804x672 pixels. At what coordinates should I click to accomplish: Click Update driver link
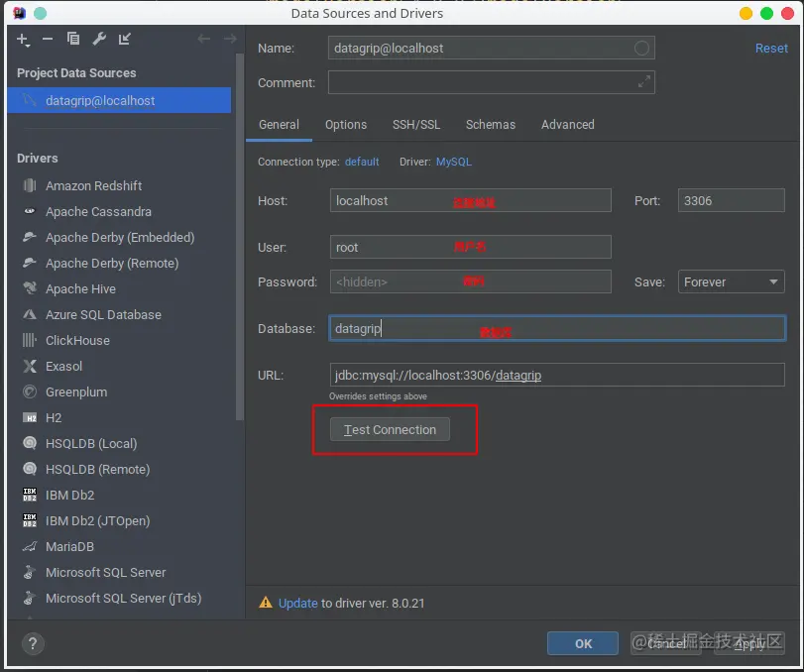point(298,604)
